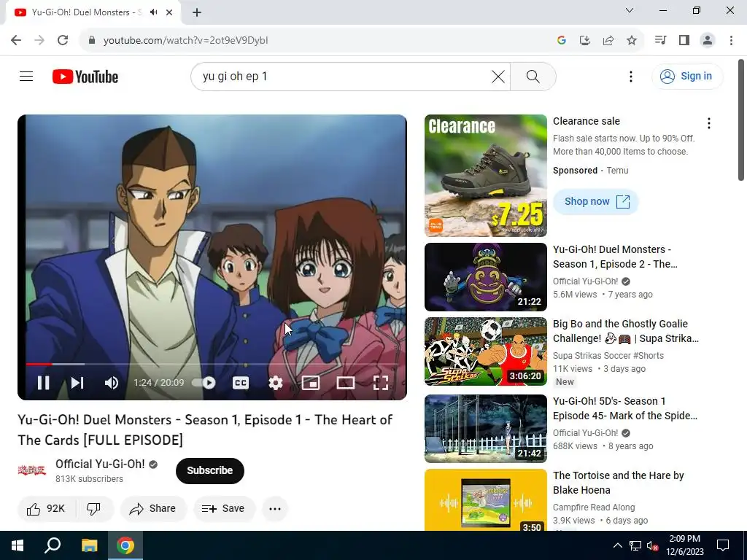
Task: Open Official Yu-Gi-Oh! channel avatar
Action: click(32, 470)
